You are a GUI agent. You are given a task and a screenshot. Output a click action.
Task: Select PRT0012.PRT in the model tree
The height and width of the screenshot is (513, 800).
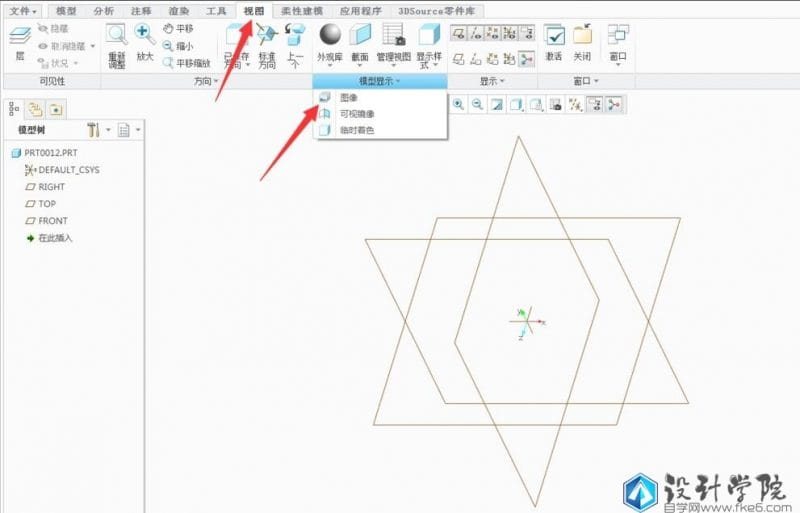(x=51, y=153)
